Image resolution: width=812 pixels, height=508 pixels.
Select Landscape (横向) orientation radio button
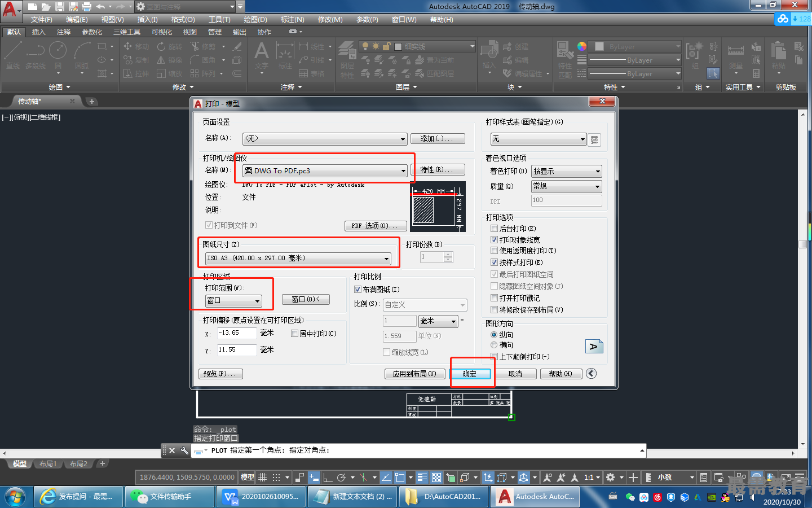click(494, 345)
